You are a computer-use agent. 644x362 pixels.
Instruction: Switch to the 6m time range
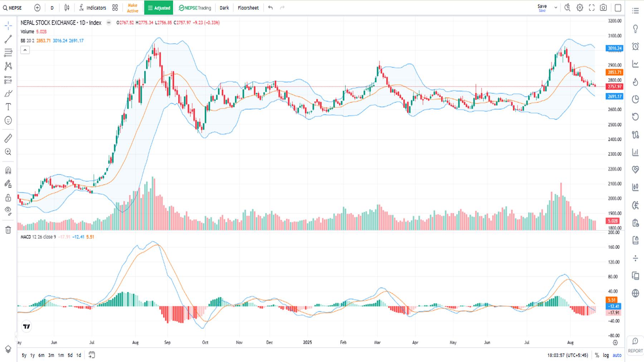[x=42, y=355]
